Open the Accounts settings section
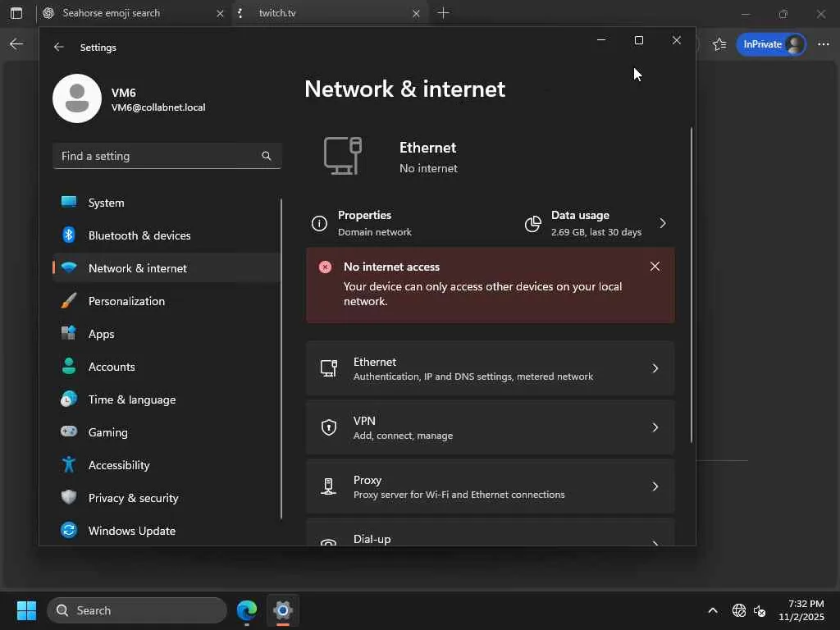 [x=112, y=367]
